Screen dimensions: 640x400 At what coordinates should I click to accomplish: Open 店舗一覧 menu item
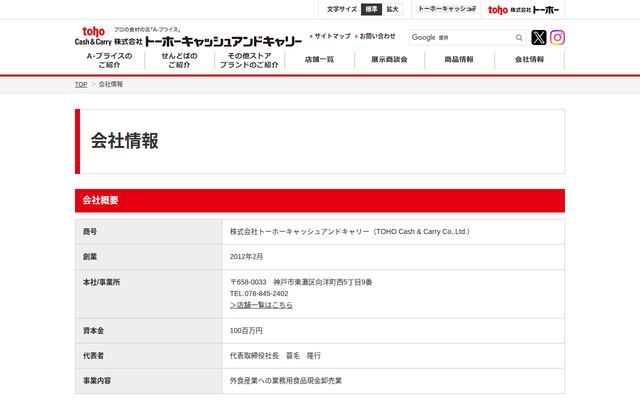click(320, 60)
